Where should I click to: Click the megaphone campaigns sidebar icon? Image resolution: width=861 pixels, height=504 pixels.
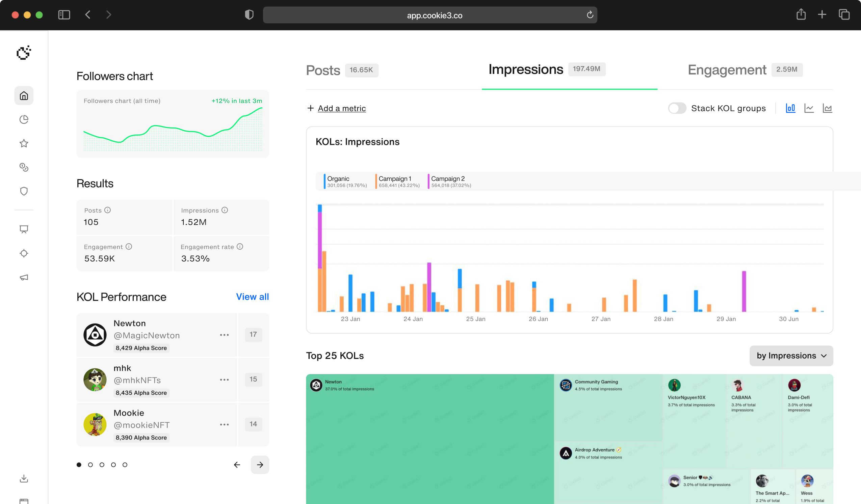coord(24,277)
